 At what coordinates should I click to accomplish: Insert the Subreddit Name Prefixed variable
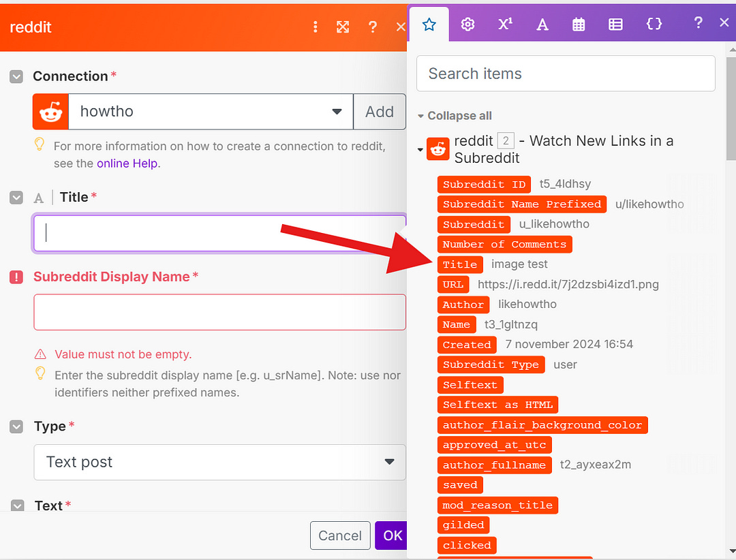click(522, 204)
